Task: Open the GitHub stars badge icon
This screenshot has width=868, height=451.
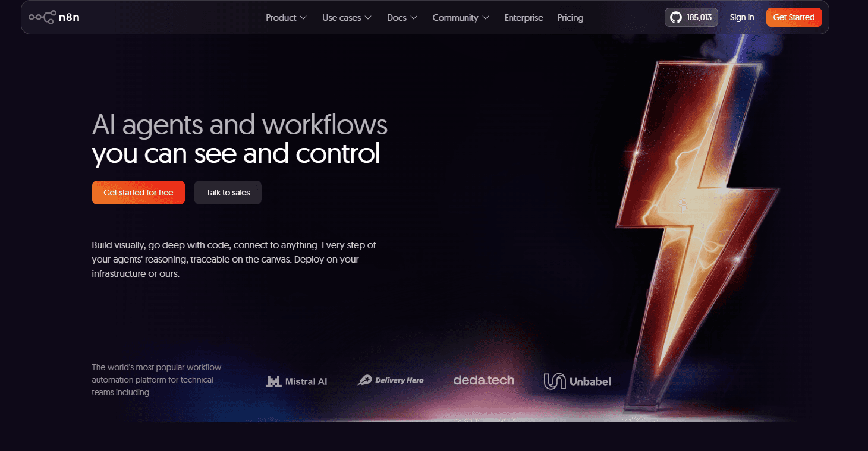Action: tap(676, 17)
